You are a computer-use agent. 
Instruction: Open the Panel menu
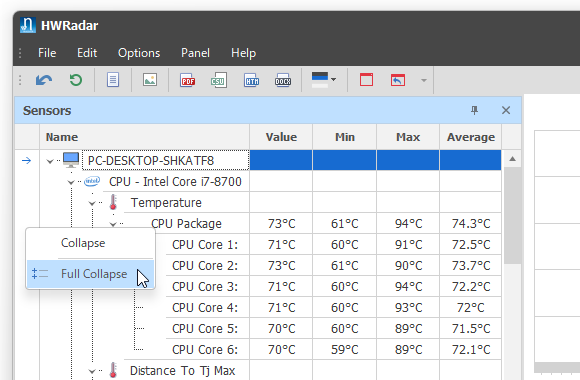click(195, 53)
